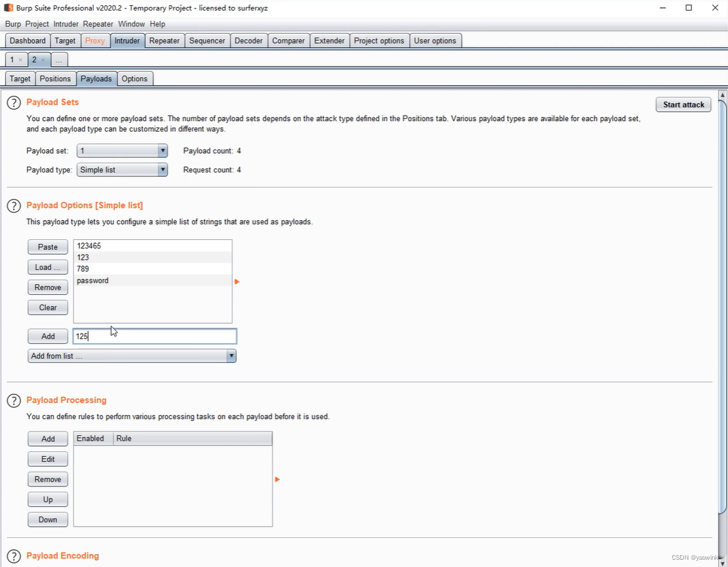Switch to the Extender tab
728x567 pixels.
tap(329, 41)
